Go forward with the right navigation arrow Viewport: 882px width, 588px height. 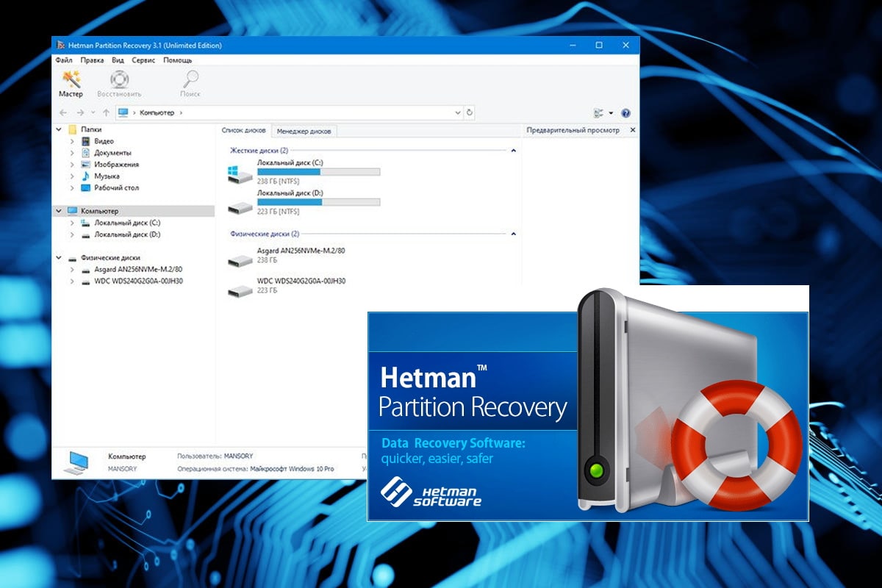(80, 113)
